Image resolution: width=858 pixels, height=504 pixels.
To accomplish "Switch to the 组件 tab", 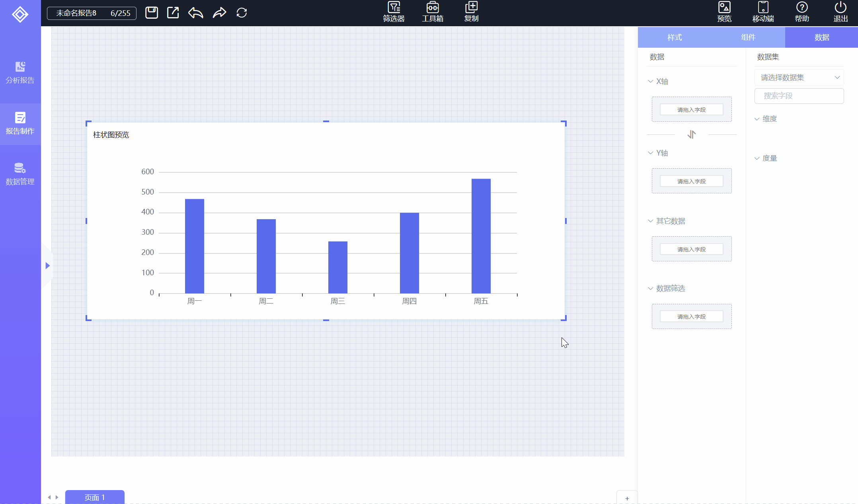I will [x=748, y=37].
